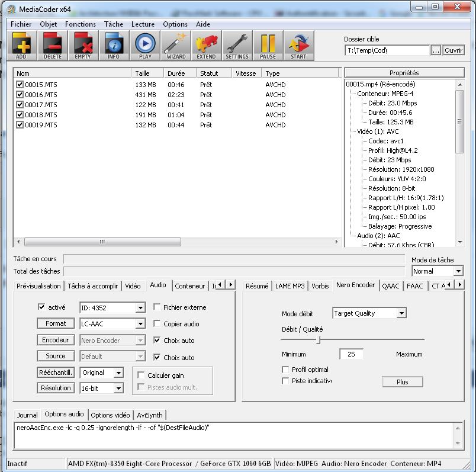Launch the WIZARD toolbar icon
The width and height of the screenshot is (476, 472).
(176, 45)
